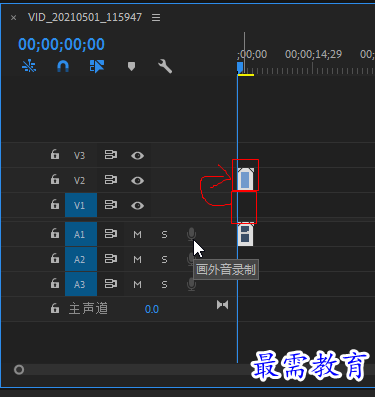Untarget the A1 audio track
This screenshot has height=397, width=375.
pos(81,234)
